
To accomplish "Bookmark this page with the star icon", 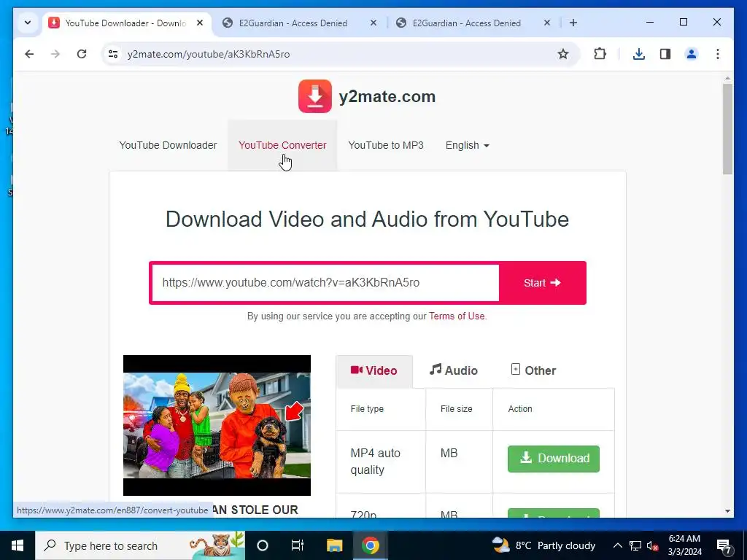I will 563,54.
